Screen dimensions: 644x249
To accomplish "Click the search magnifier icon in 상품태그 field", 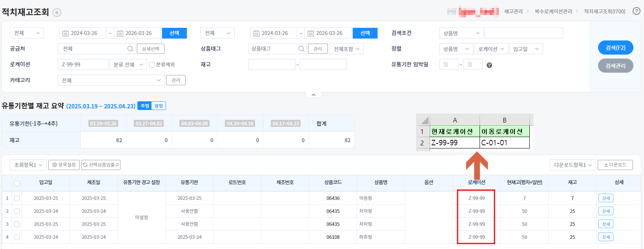I will 301,49.
